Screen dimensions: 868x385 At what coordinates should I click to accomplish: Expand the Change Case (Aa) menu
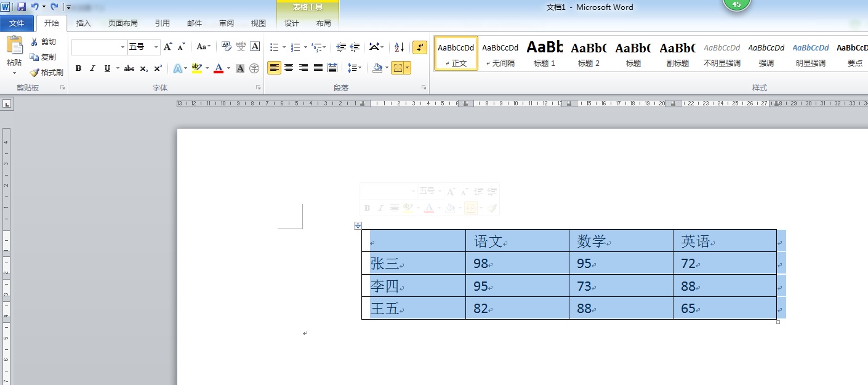point(203,47)
